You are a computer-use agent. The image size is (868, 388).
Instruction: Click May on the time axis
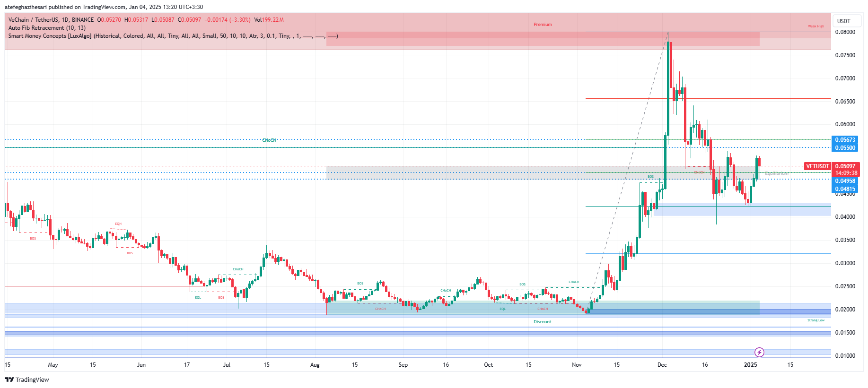pyautogui.click(x=53, y=365)
